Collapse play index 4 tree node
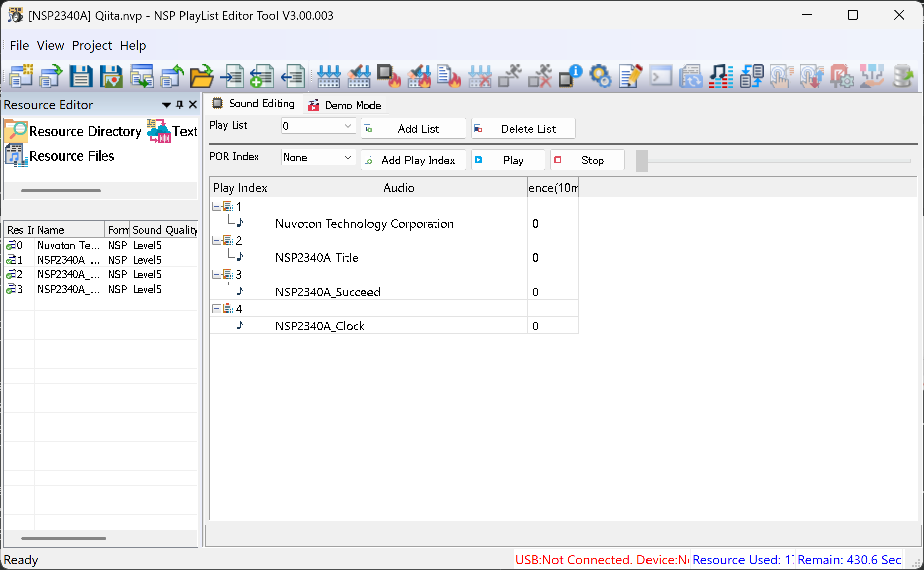Image resolution: width=924 pixels, height=570 pixels. pos(217,309)
